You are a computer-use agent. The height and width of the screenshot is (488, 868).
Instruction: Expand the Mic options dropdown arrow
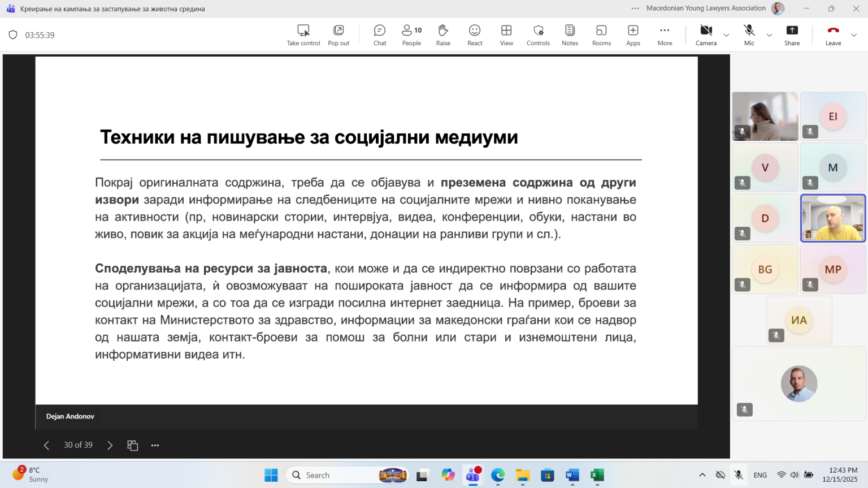click(x=769, y=35)
